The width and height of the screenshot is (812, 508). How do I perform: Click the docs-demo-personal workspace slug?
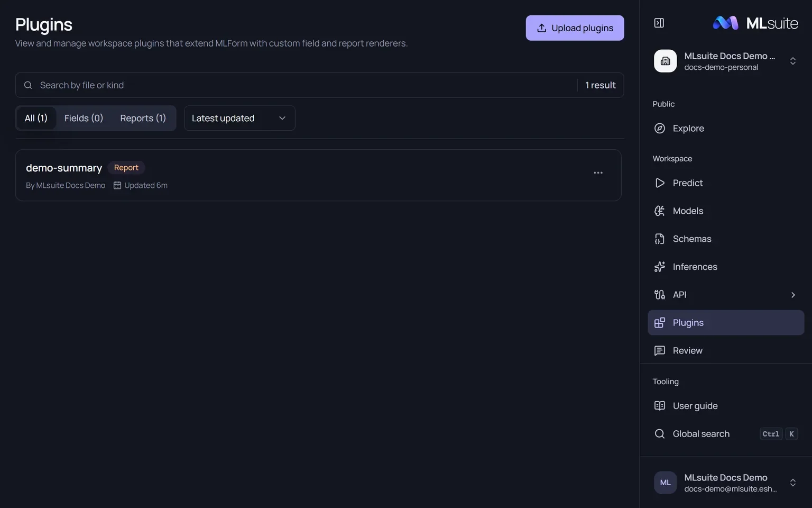(721, 67)
